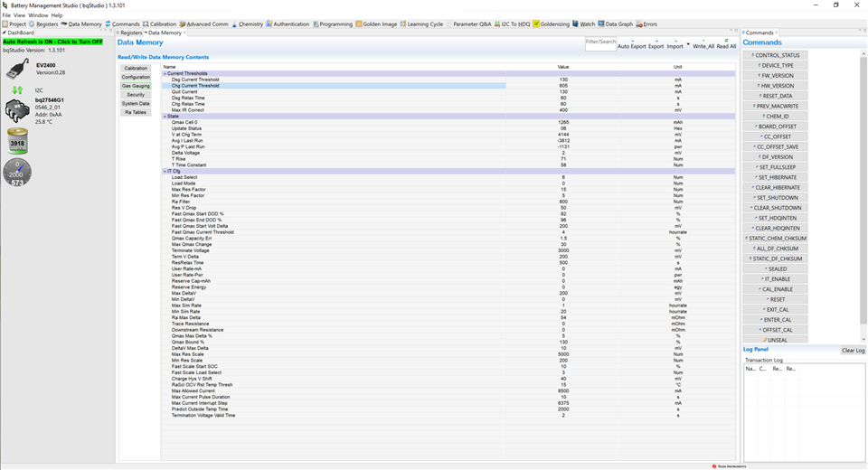Open the Window menu
The height and width of the screenshot is (470, 868).
[38, 15]
